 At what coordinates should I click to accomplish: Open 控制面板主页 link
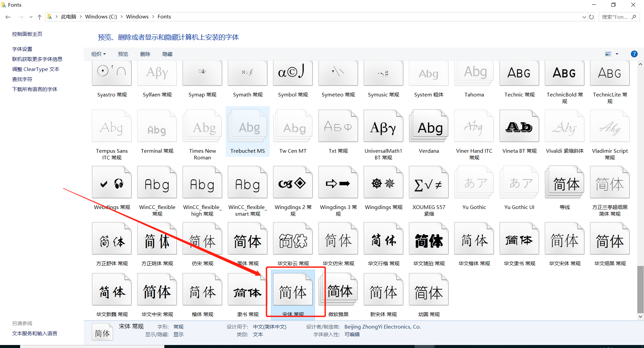pos(27,34)
